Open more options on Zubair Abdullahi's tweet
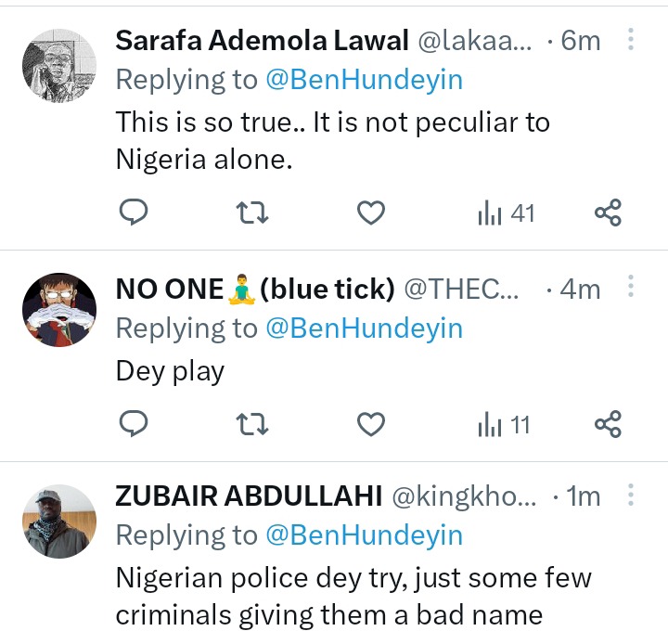The height and width of the screenshot is (644, 668). point(631,496)
